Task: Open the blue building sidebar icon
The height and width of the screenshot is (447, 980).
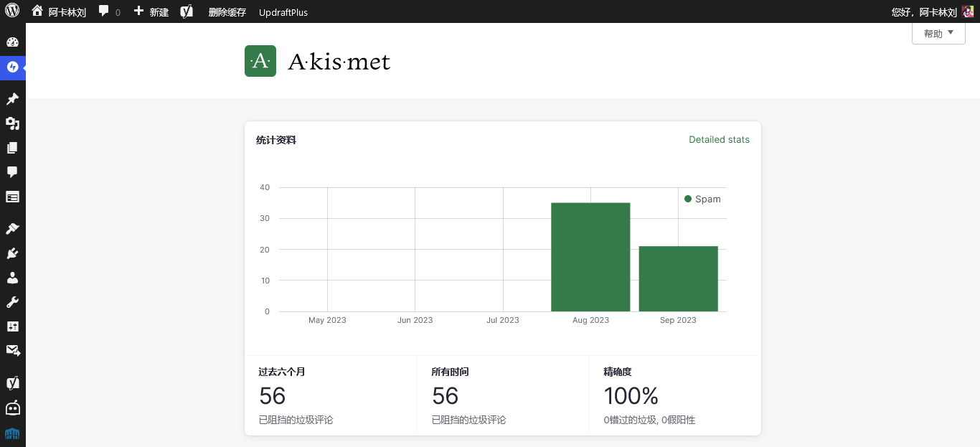Action: [12, 433]
